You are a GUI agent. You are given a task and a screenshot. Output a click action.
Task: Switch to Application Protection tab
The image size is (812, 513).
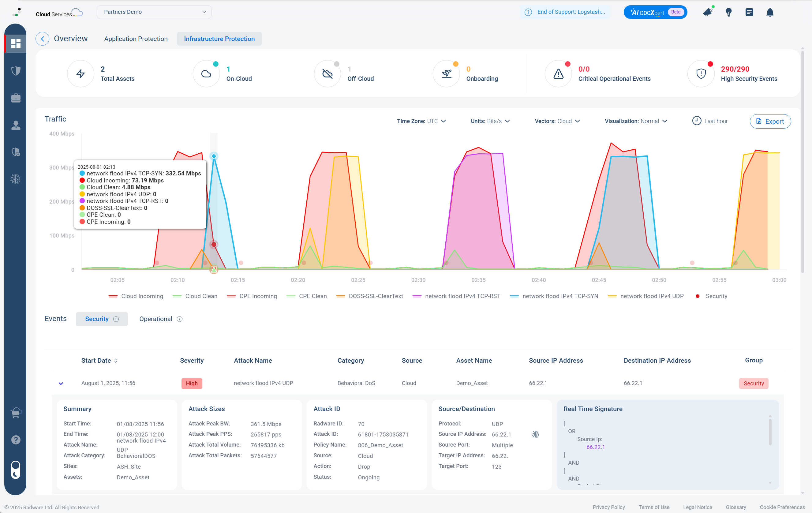(136, 39)
